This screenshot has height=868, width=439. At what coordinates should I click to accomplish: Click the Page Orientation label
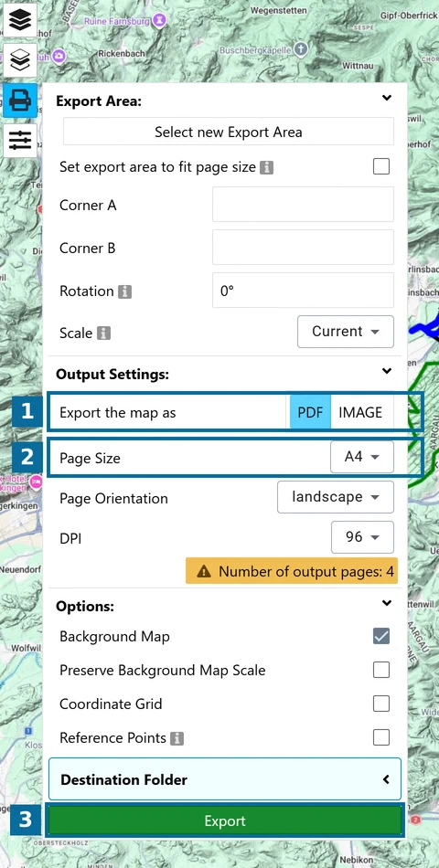pyautogui.click(x=113, y=498)
